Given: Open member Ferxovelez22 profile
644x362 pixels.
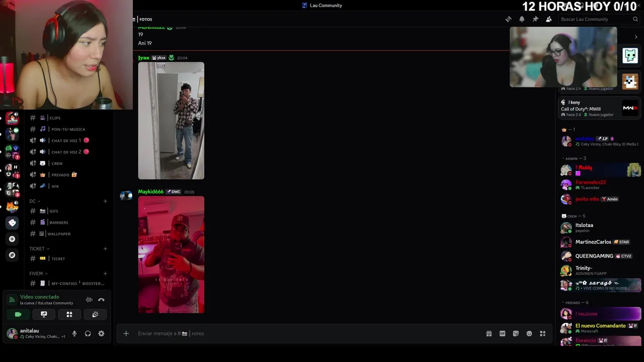Looking at the screenshot, I should pyautogui.click(x=601, y=185).
